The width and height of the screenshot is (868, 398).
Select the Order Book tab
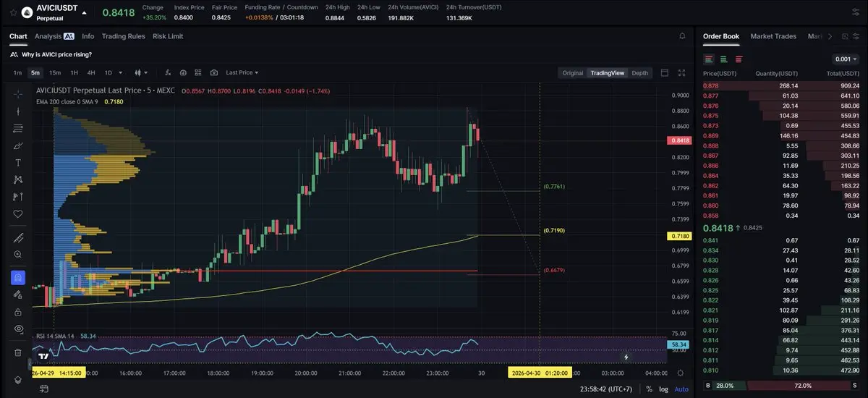721,36
